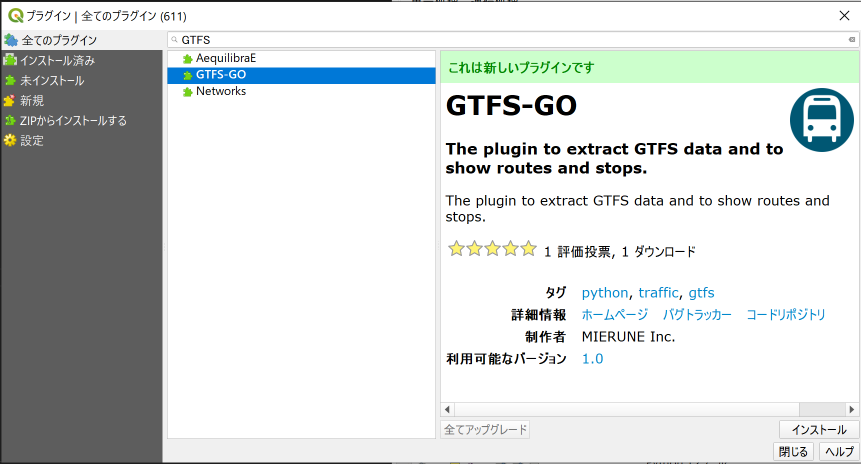
Task: Open the ホームページ link
Action: point(614,315)
